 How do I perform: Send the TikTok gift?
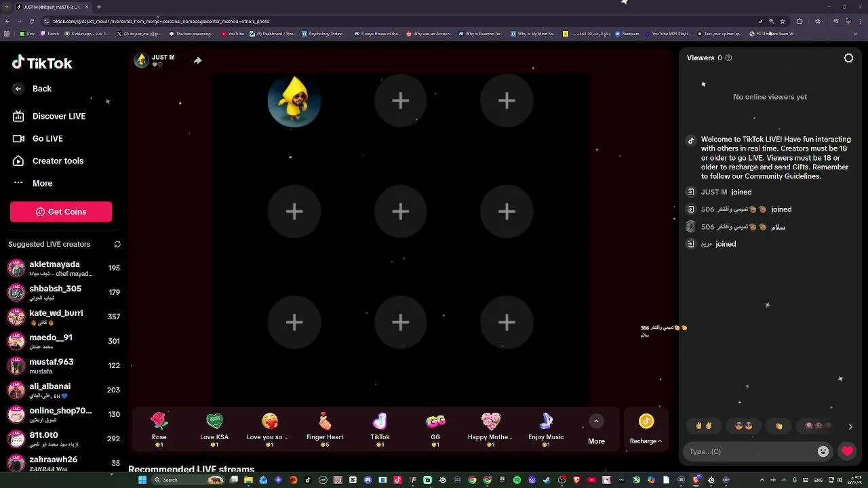pos(380,429)
